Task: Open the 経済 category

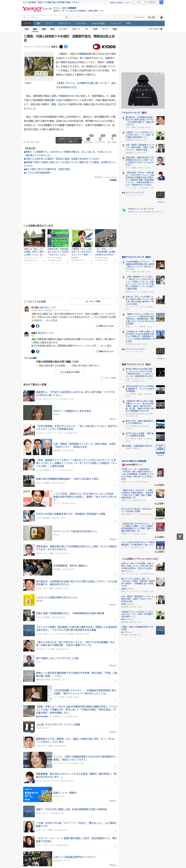Action: [52, 29]
